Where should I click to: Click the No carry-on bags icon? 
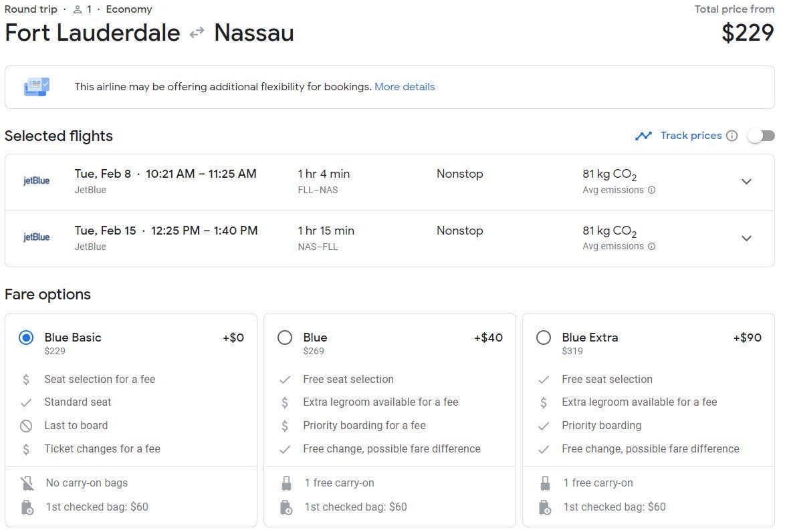tap(27, 483)
